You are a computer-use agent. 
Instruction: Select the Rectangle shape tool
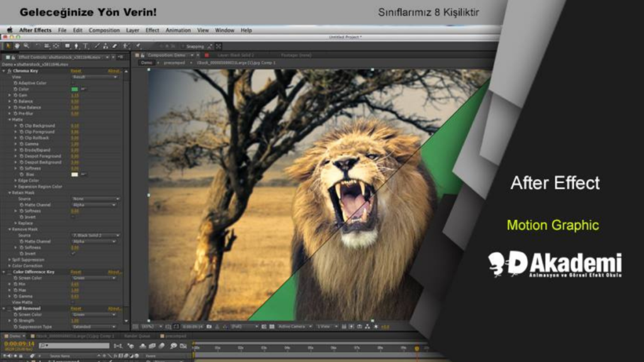pyautogui.click(x=67, y=46)
